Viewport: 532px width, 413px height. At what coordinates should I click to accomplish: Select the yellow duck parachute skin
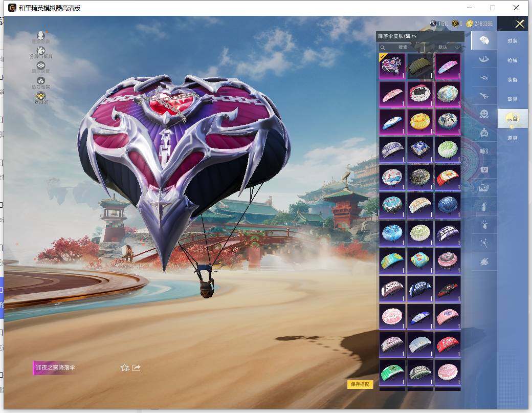click(x=419, y=121)
